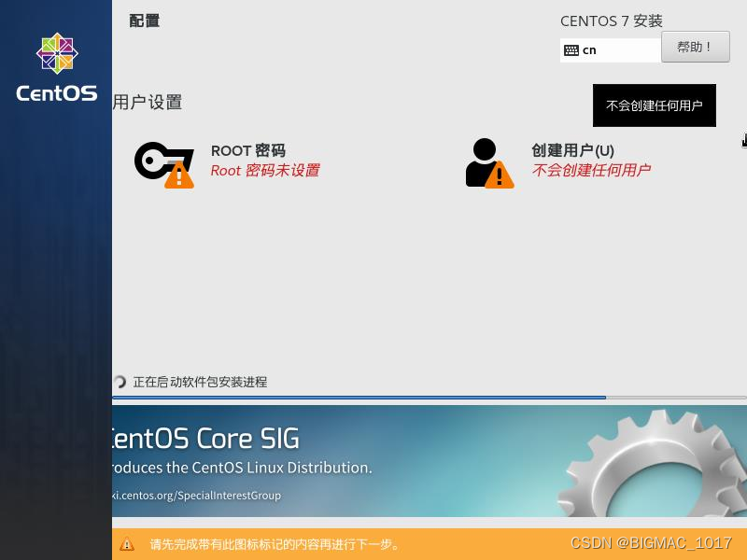This screenshot has height=560, width=747.
Task: Click the CentOS Core SIG banner
Action: [x=430, y=461]
